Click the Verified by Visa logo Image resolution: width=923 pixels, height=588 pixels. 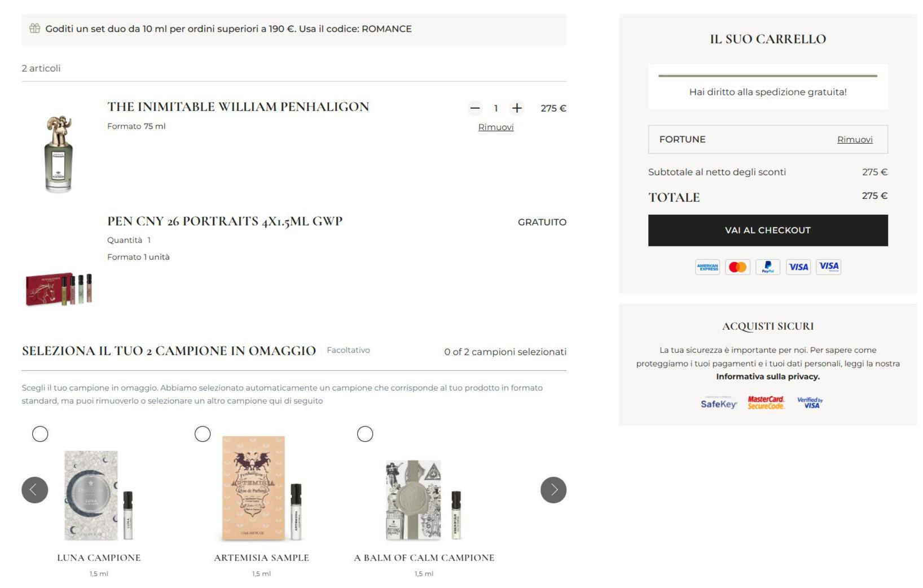(x=810, y=403)
